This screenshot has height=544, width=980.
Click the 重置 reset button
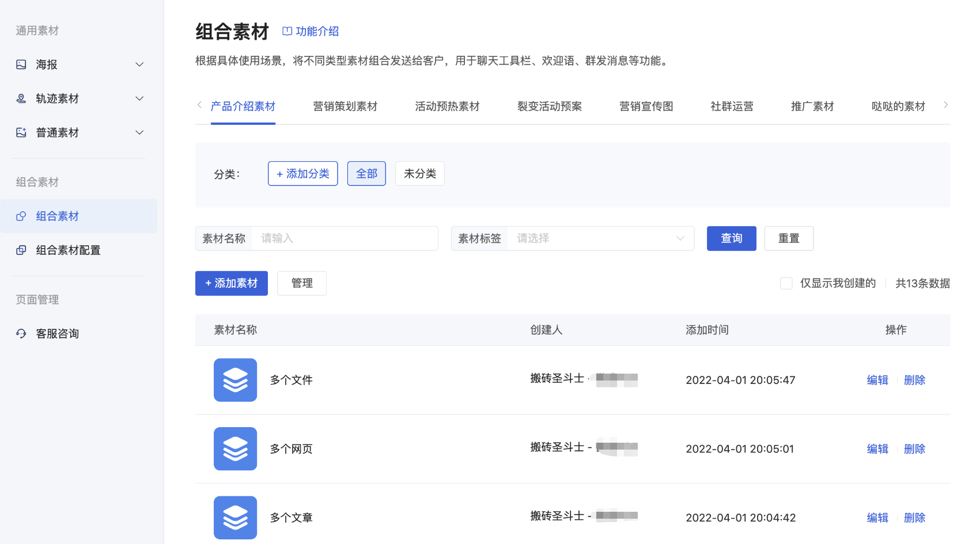pyautogui.click(x=789, y=238)
